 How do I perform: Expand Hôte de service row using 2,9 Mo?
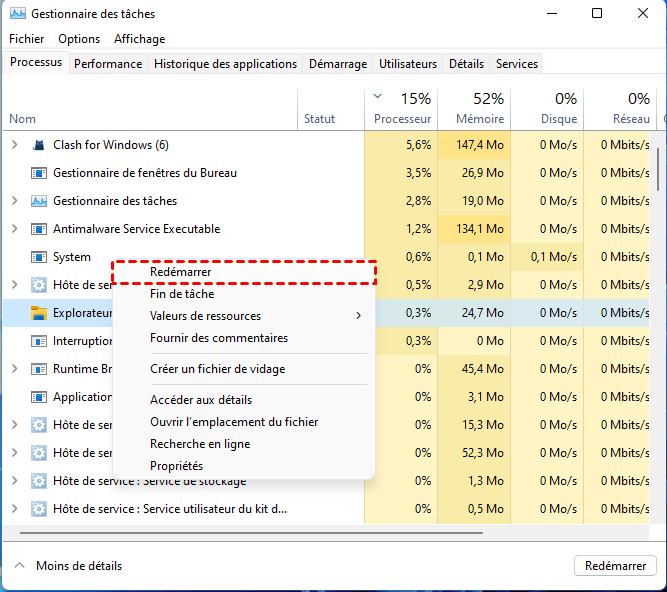14,285
